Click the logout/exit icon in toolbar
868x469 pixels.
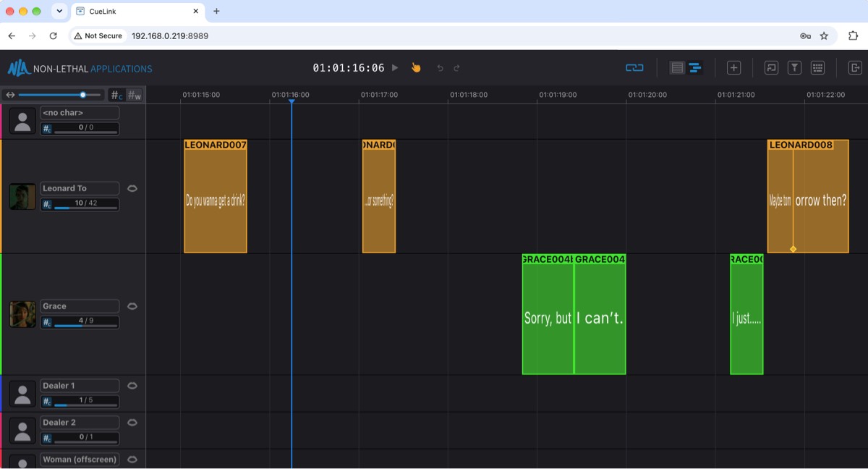855,68
